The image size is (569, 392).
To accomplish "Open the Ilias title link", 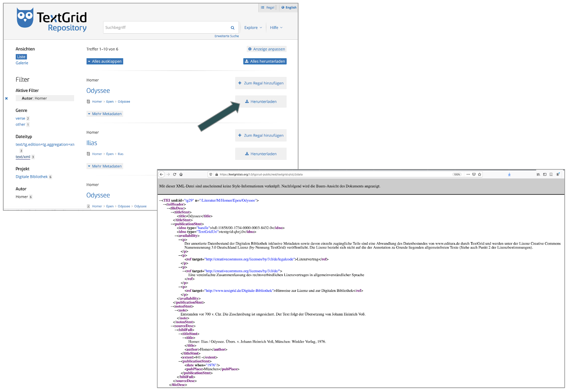I will pyautogui.click(x=92, y=143).
